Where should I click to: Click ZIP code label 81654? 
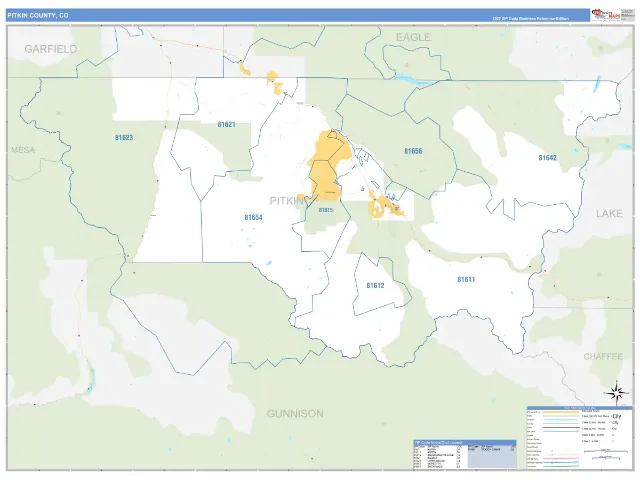click(253, 218)
